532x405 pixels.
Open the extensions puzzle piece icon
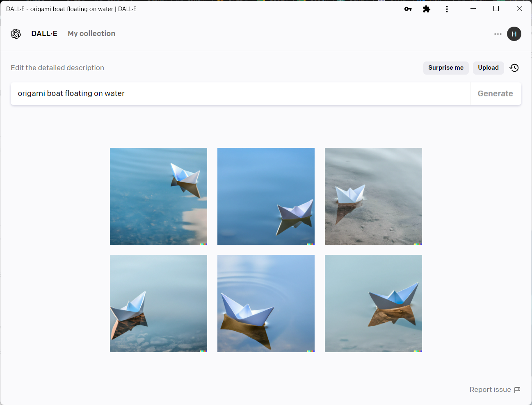click(427, 9)
